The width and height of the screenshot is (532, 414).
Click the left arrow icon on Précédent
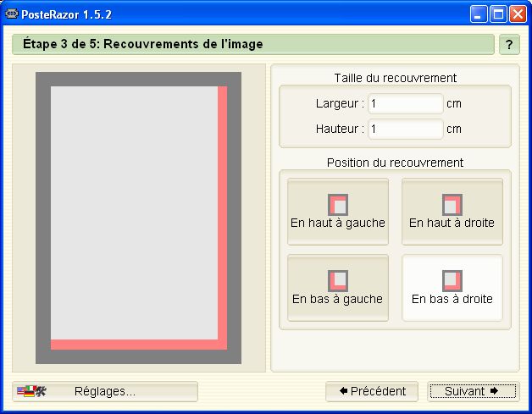(343, 391)
